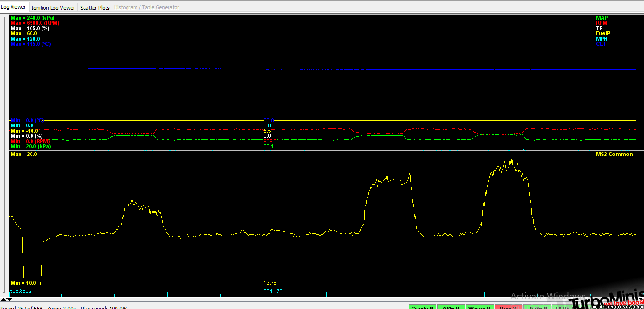This screenshot has height=309, width=644.
Task: Open the red RPM field selector
Action: pyautogui.click(x=602, y=23)
